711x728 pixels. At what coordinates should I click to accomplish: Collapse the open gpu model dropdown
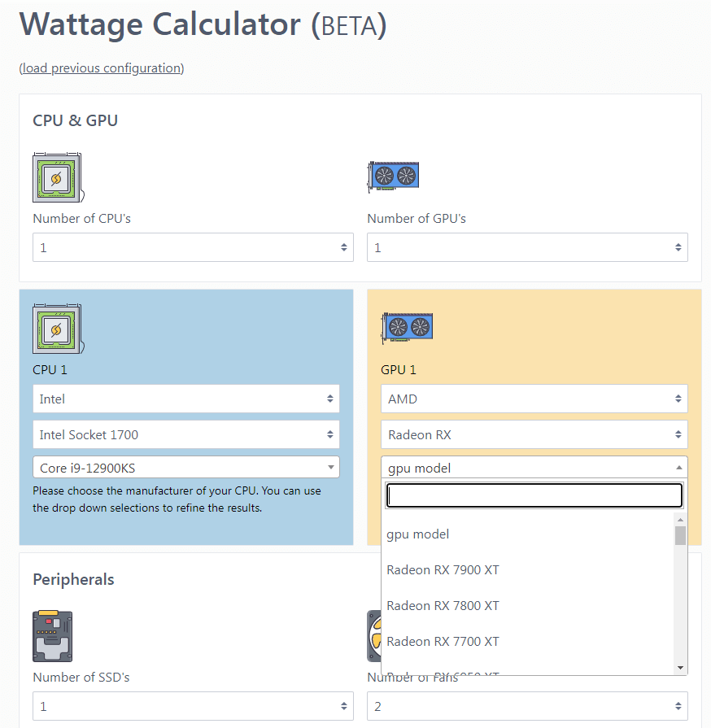point(534,468)
